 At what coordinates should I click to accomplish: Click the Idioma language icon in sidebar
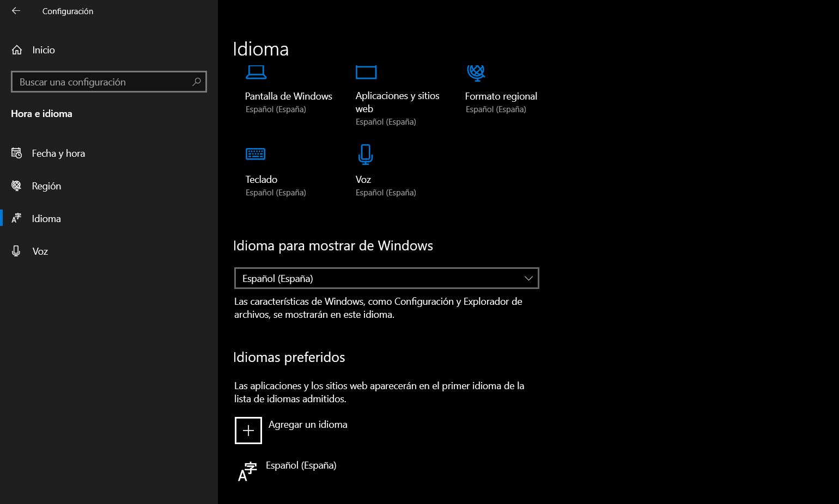tap(17, 219)
